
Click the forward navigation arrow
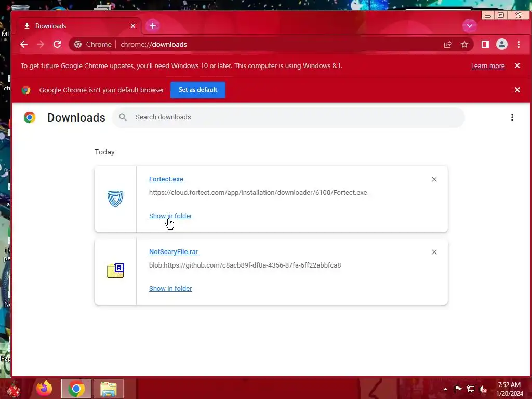41,45
